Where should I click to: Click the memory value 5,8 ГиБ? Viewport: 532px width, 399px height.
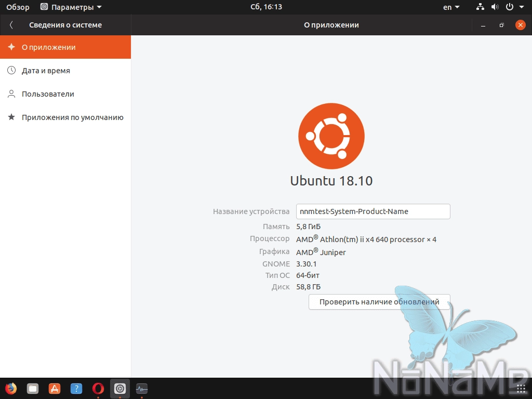point(309,227)
